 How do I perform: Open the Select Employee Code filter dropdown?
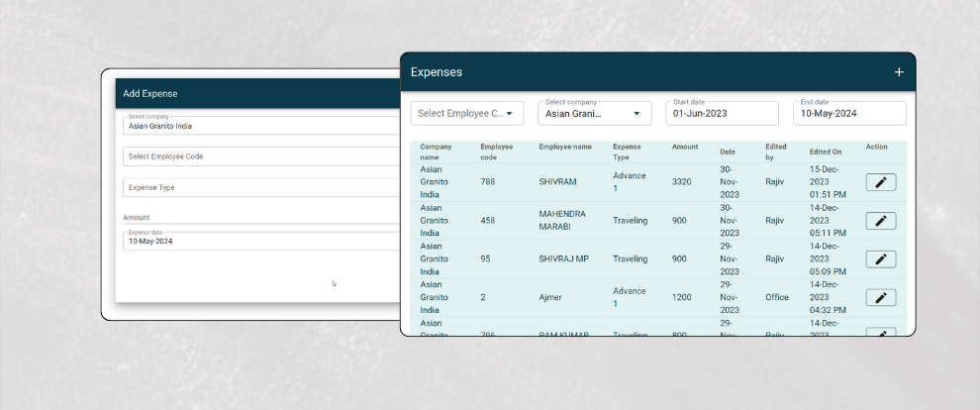click(467, 114)
